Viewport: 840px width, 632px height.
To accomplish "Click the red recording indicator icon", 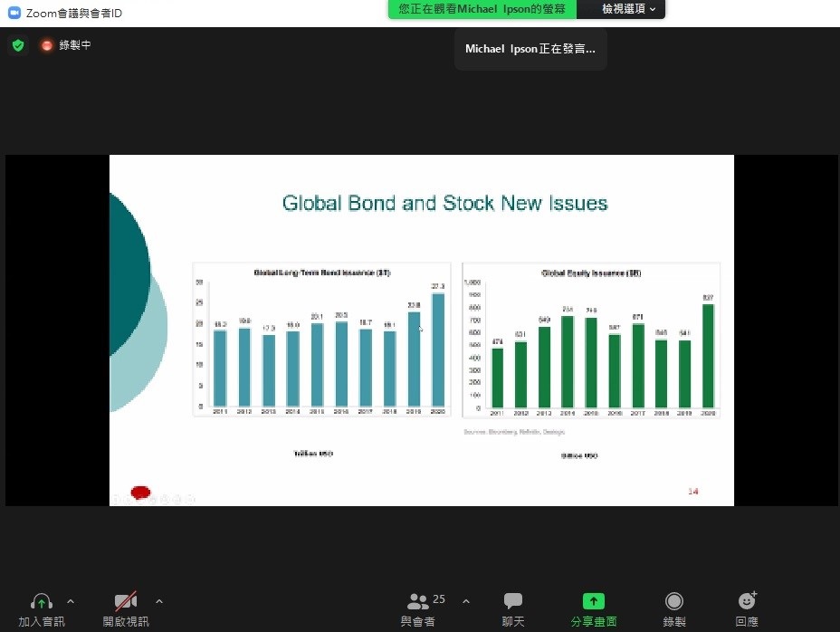I will click(x=47, y=45).
